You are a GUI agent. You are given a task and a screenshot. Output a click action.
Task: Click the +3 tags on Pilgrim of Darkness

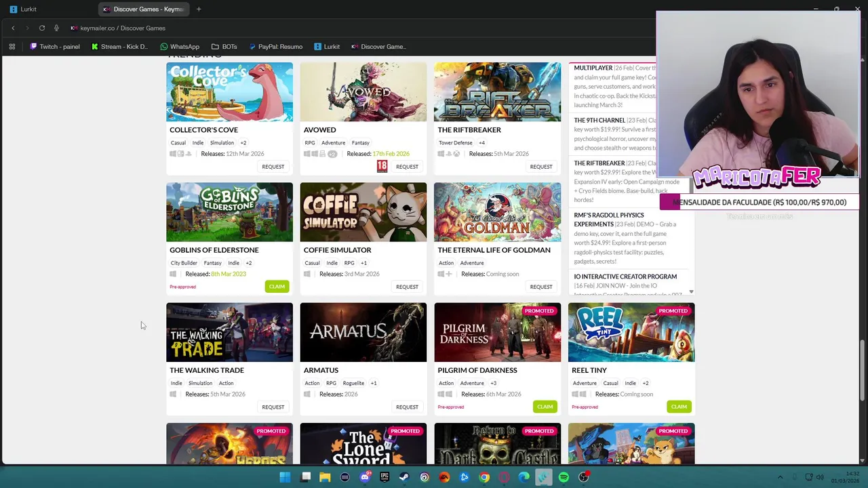point(493,383)
